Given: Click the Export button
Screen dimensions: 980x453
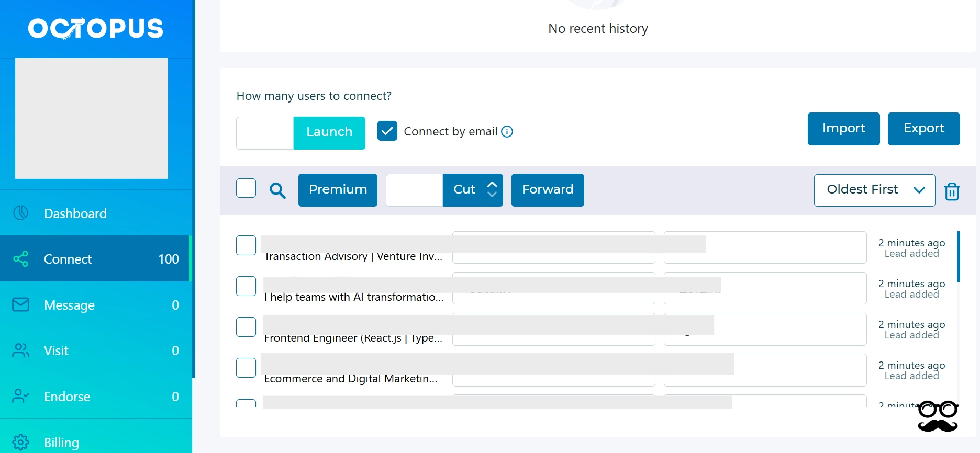Looking at the screenshot, I should pyautogui.click(x=923, y=129).
